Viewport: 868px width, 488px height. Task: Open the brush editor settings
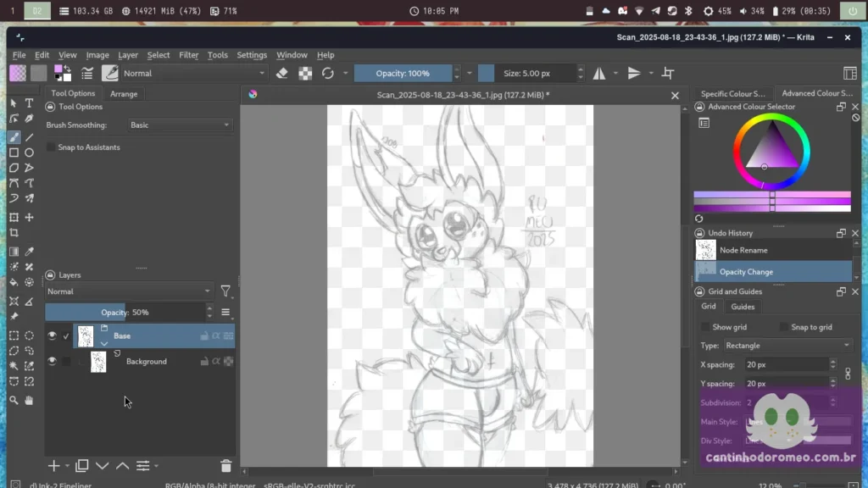click(87, 73)
